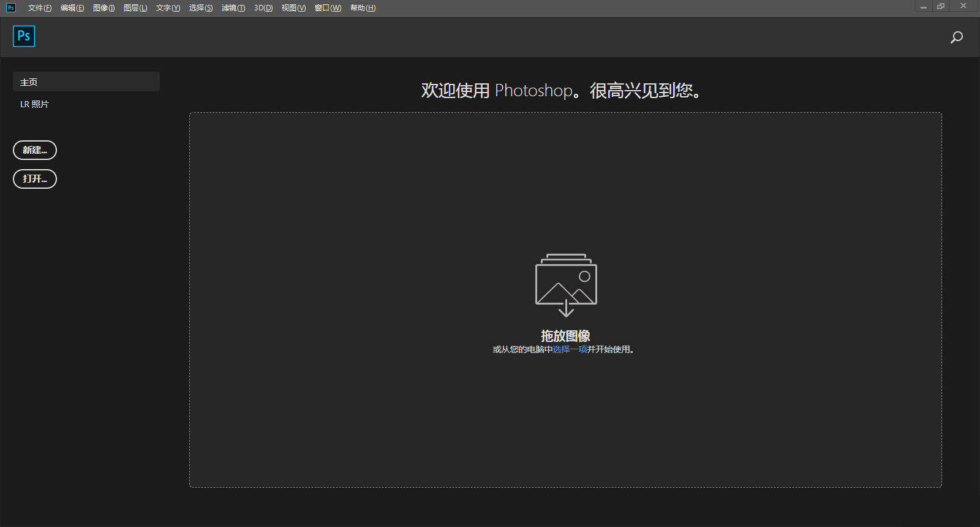Viewport: 980px width, 527px height.
Task: Click the drop-image placeholder icon
Action: tap(566, 284)
